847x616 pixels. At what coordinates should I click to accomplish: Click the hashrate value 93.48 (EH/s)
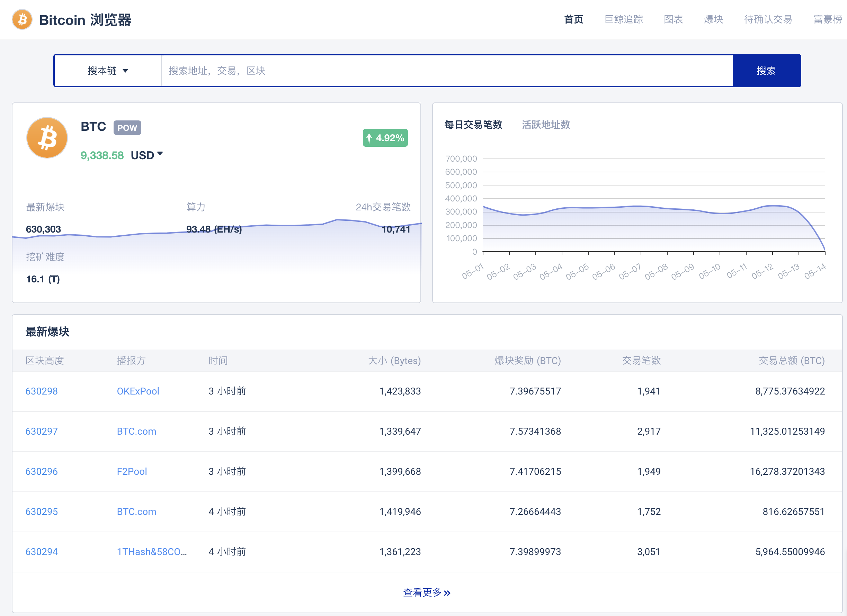coord(214,229)
